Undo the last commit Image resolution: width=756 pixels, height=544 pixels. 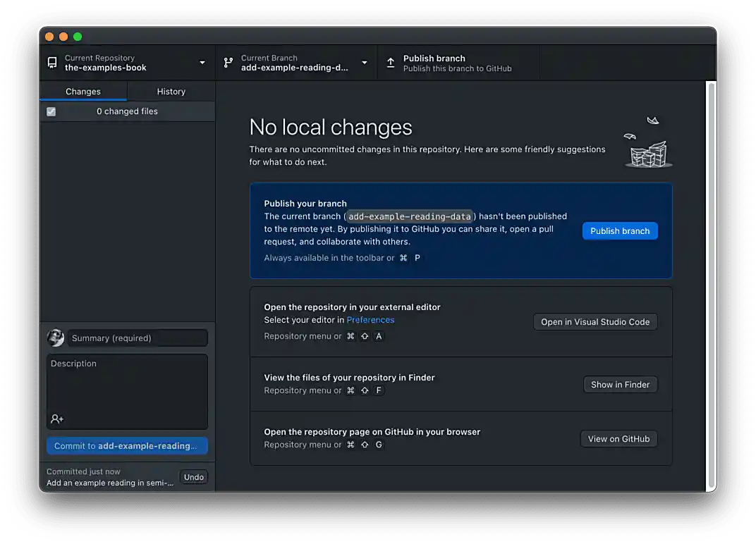[193, 477]
